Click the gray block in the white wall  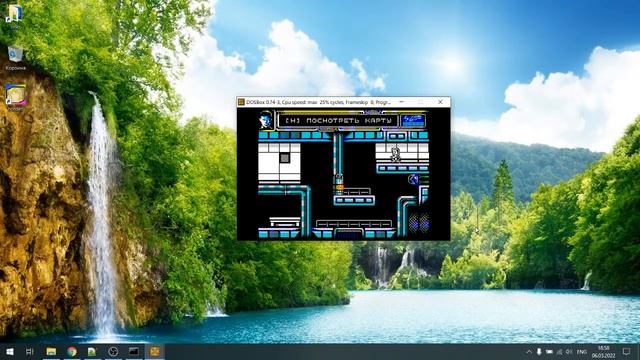tap(284, 157)
